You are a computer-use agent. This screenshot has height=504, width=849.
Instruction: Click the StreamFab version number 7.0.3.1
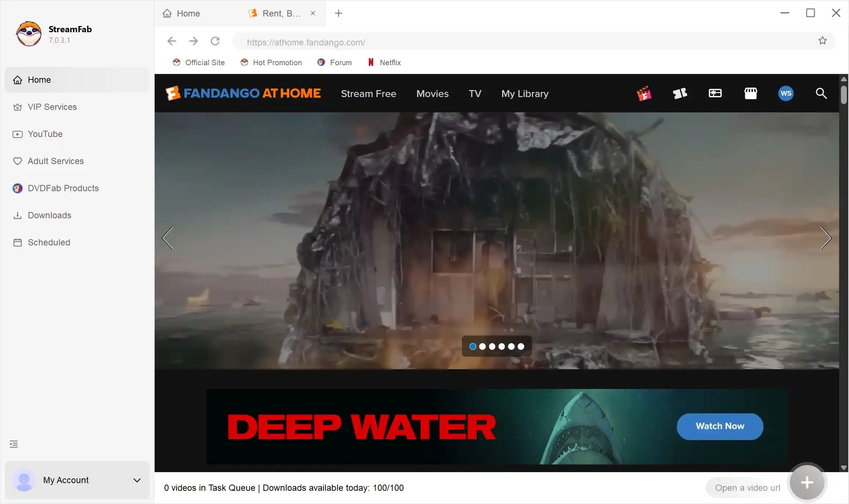pyautogui.click(x=59, y=40)
